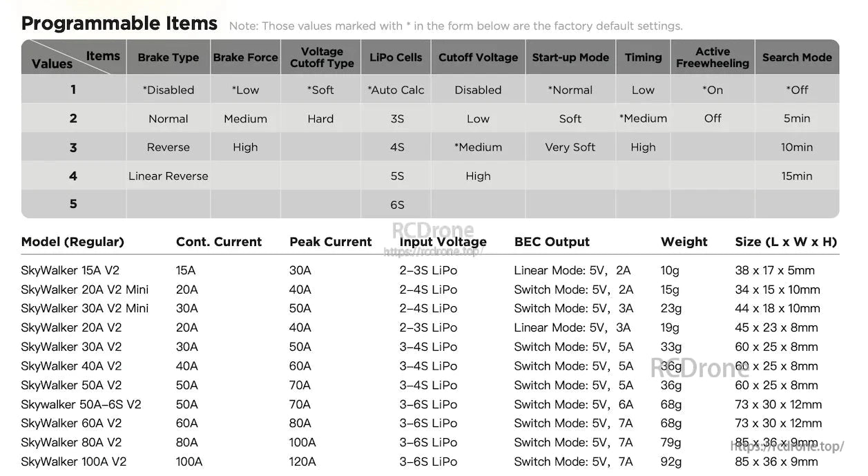Pick the "6S" LiPo Cells cell
The height and width of the screenshot is (476, 868).
(396, 204)
